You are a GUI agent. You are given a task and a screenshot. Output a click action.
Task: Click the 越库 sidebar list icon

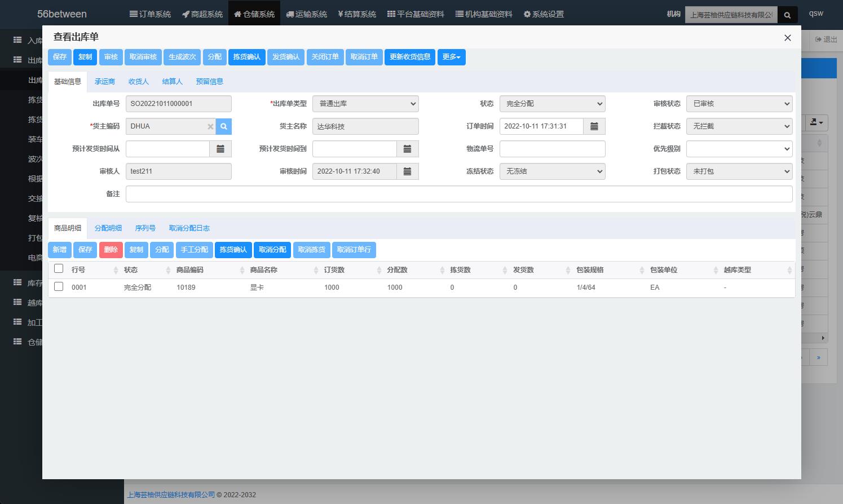(17, 302)
